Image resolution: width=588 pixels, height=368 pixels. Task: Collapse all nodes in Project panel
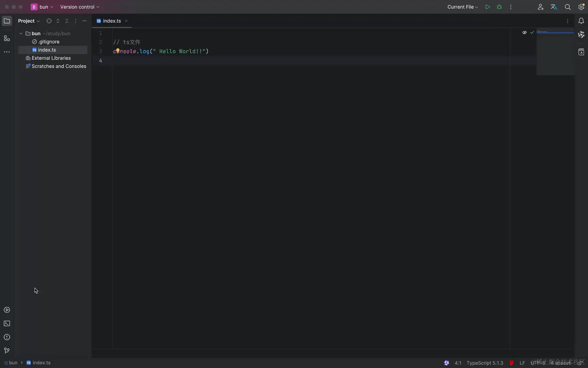pyautogui.click(x=67, y=21)
